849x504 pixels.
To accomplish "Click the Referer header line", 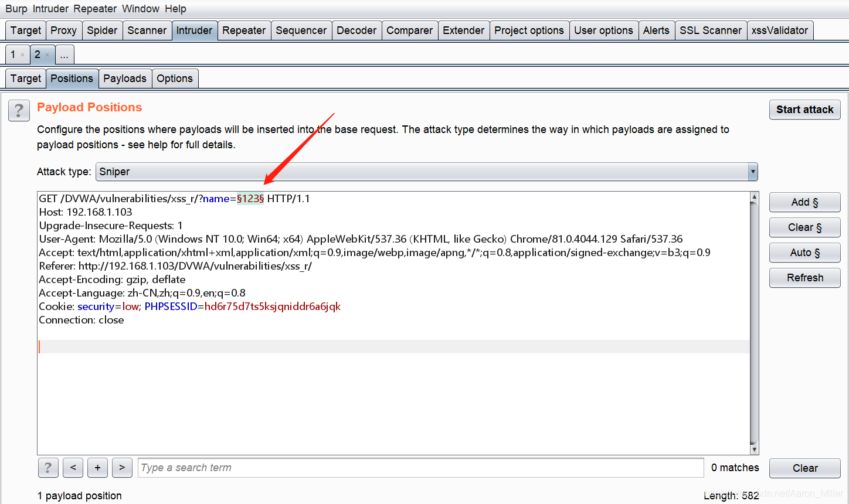I will [175, 266].
